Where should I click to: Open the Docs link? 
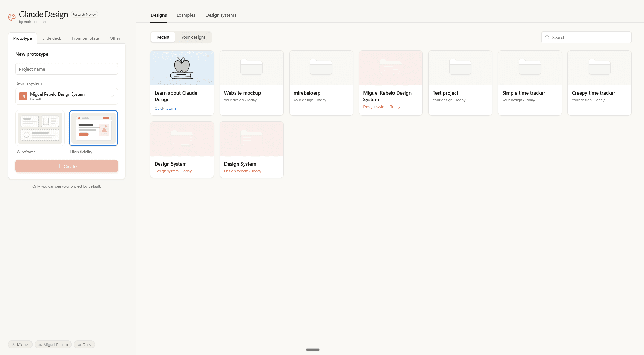point(84,345)
